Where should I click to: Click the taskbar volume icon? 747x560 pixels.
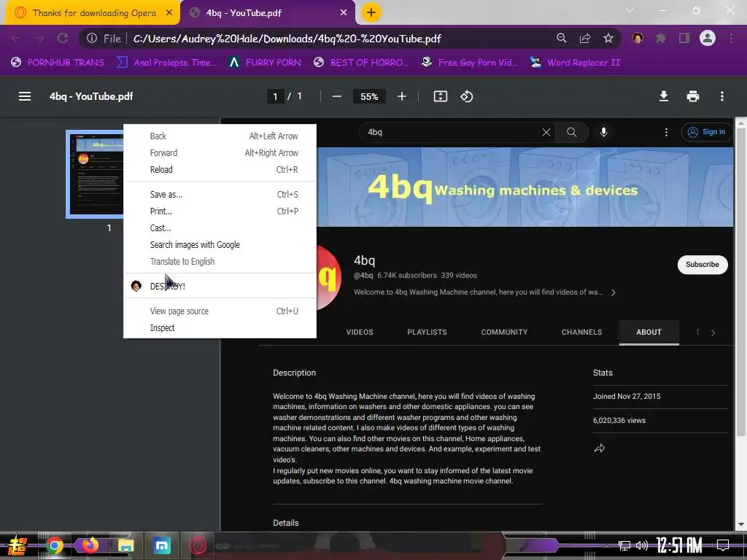[x=642, y=545]
